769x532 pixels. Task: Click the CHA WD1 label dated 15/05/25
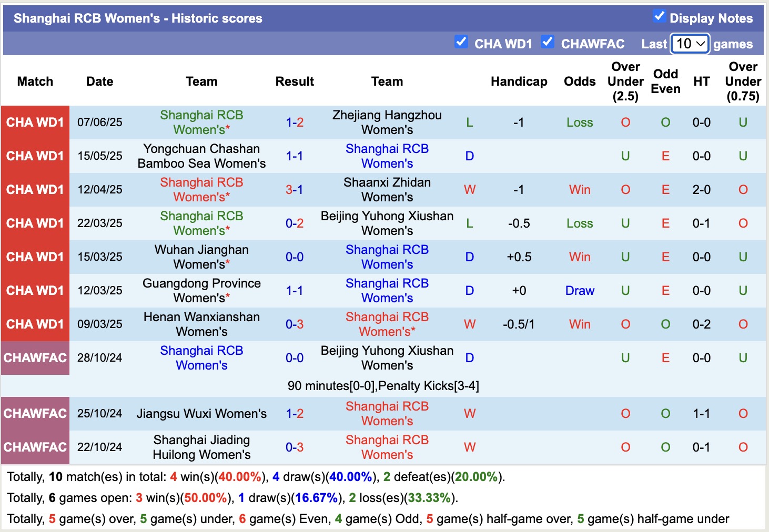[x=35, y=156]
